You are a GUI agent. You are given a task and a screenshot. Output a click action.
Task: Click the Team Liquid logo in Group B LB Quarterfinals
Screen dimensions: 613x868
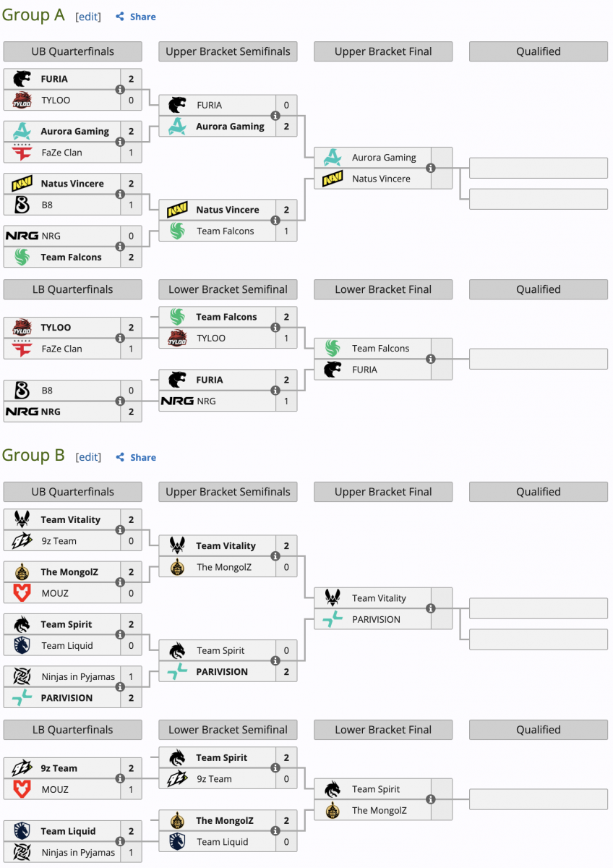click(x=22, y=831)
